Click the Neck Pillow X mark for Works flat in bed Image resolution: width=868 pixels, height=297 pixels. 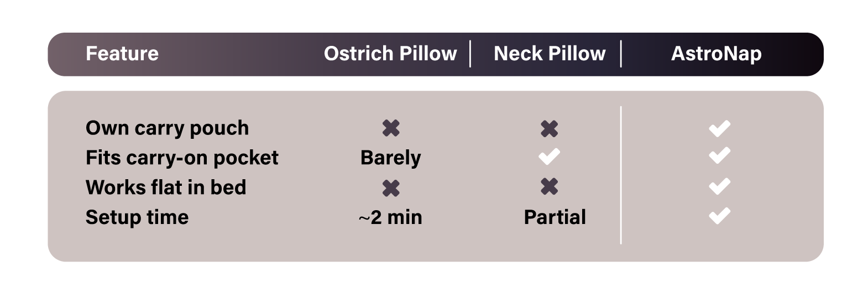(550, 187)
